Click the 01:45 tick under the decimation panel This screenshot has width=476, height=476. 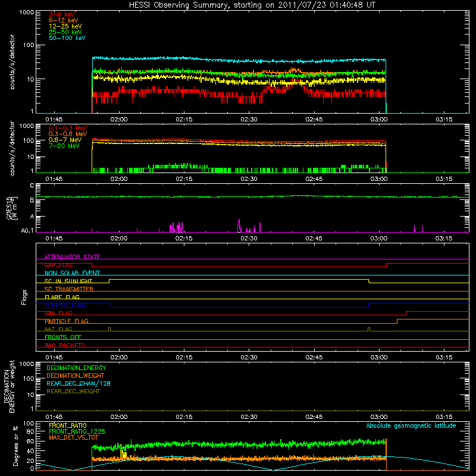54,417
